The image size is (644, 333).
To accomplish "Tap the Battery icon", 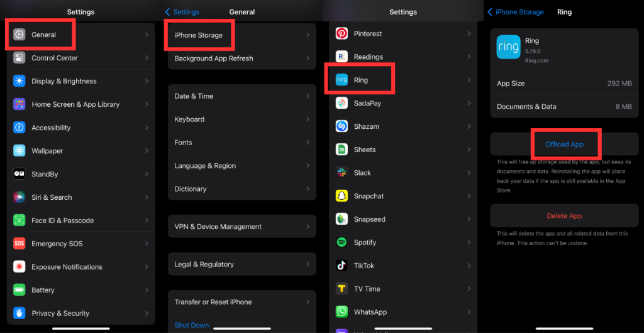I will 19,290.
